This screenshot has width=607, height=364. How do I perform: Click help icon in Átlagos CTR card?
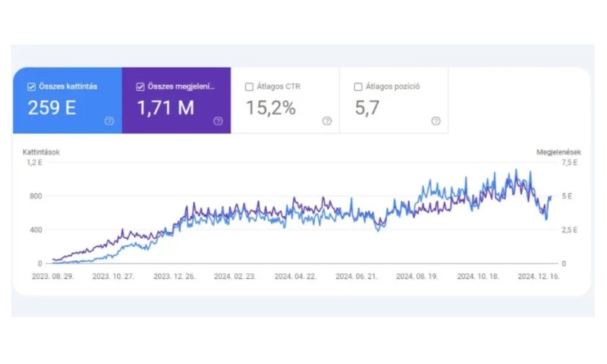pyautogui.click(x=327, y=121)
